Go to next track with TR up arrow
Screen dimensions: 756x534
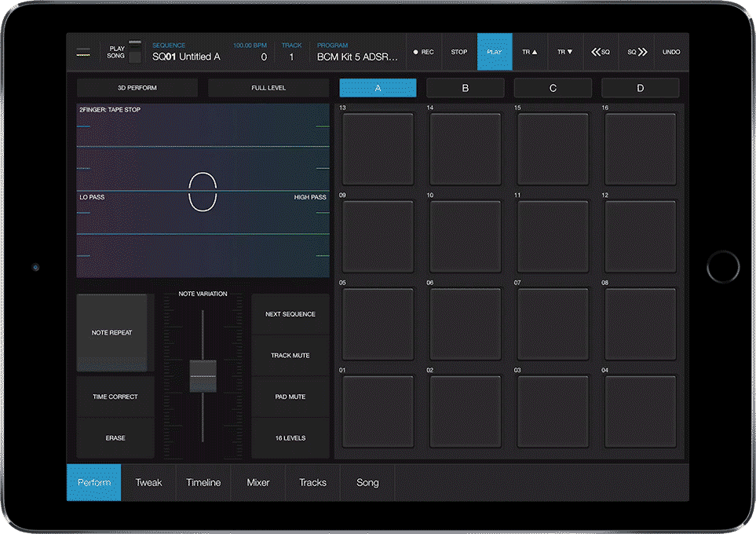[530, 52]
